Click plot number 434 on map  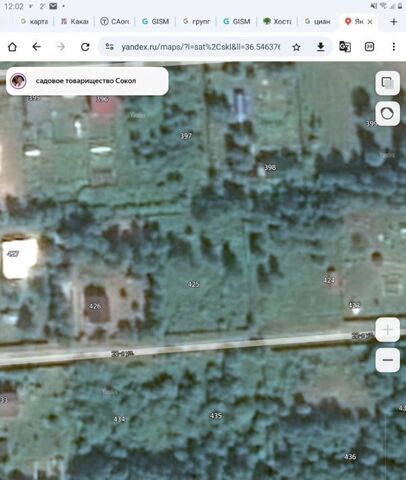tap(119, 419)
